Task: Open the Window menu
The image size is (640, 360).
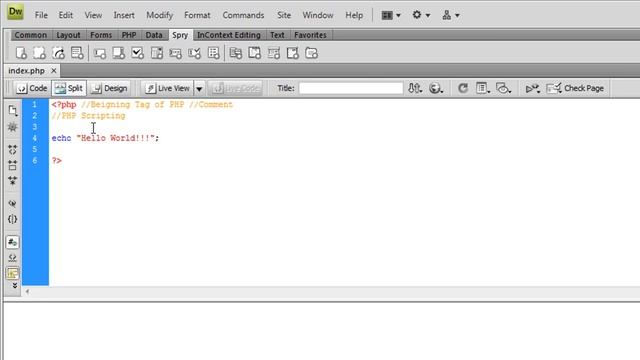Action: 318,15
